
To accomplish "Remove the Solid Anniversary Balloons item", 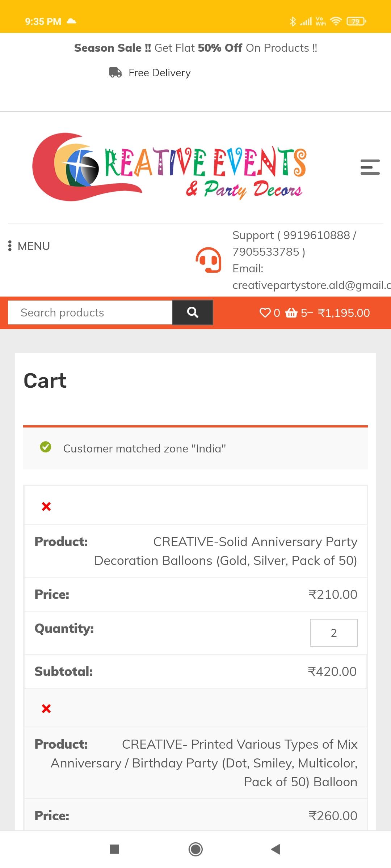I will click(x=46, y=506).
